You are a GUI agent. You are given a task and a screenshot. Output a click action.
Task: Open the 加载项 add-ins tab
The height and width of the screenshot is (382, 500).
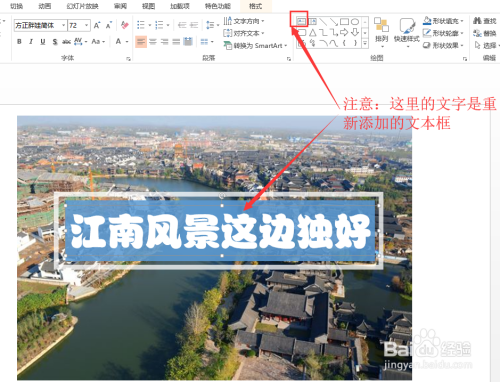(x=180, y=6)
